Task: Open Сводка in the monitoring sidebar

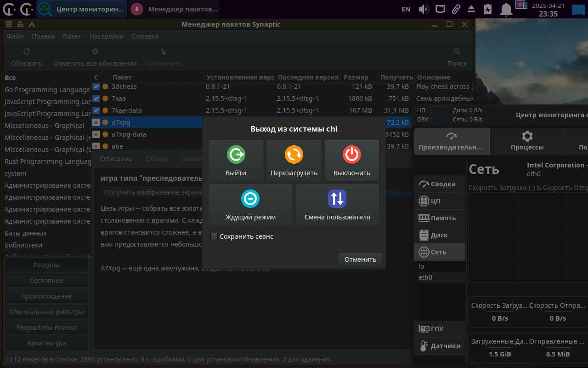Action: pos(440,184)
